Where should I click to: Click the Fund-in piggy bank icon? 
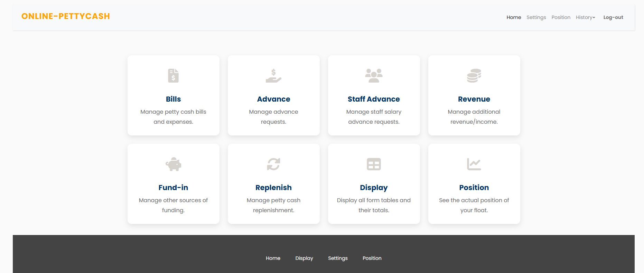coord(173,164)
